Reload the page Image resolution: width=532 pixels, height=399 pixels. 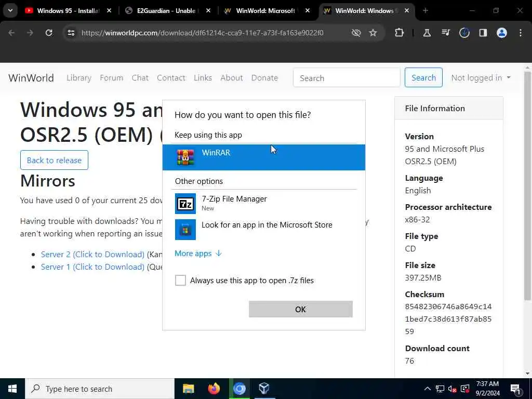[x=49, y=33]
